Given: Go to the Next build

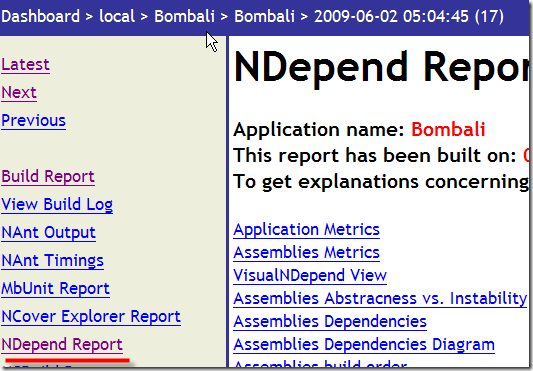Looking at the screenshot, I should click(x=19, y=92).
